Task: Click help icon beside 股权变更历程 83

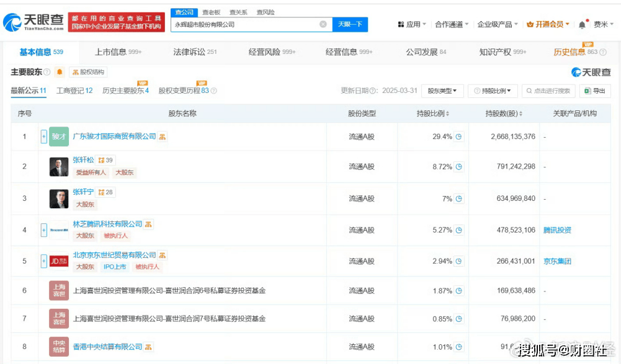Action: [x=214, y=91]
